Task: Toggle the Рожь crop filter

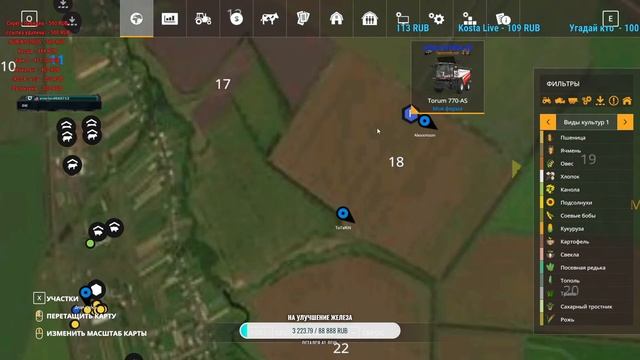Action: (587, 320)
